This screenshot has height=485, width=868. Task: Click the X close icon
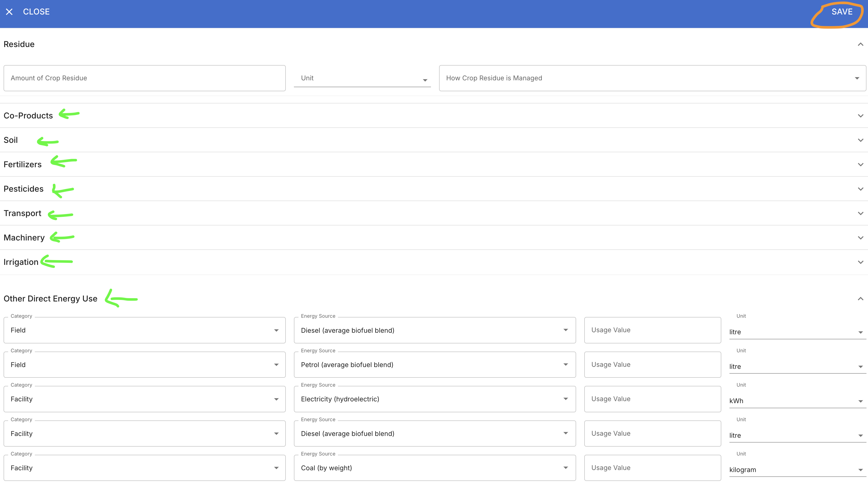(x=9, y=12)
